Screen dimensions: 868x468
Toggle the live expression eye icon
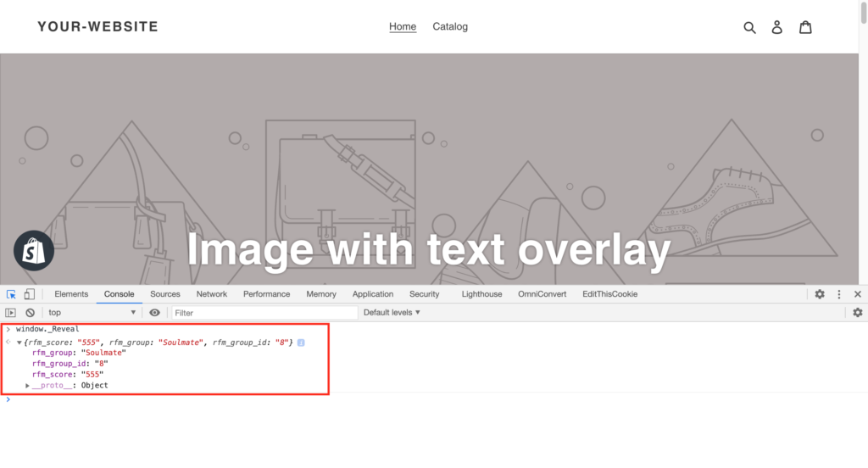(154, 313)
